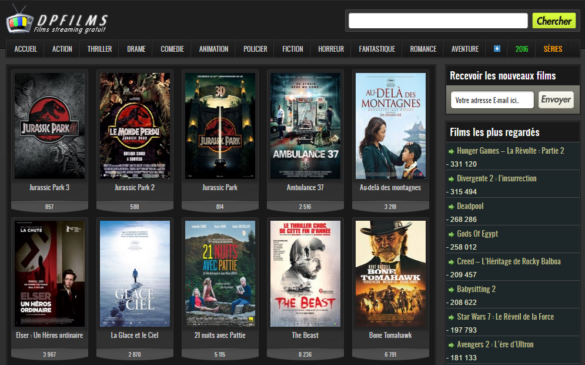Open the Drame category
585x365 pixels.
pos(136,49)
